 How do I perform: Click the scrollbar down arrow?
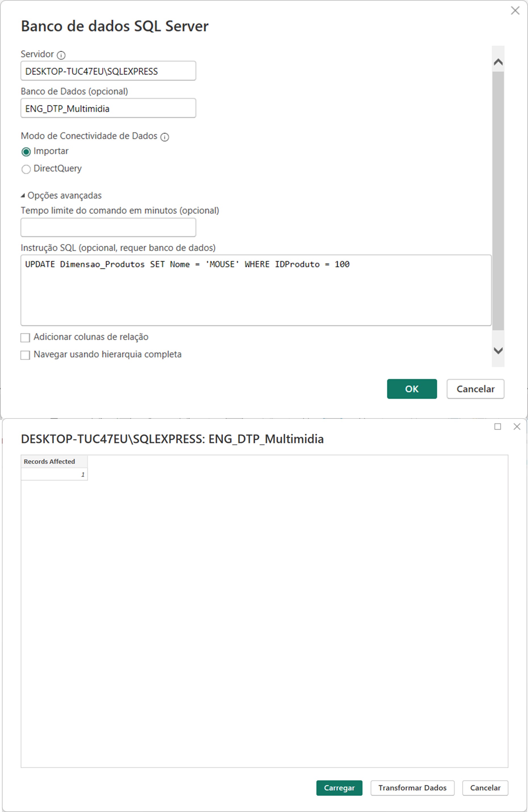(498, 350)
